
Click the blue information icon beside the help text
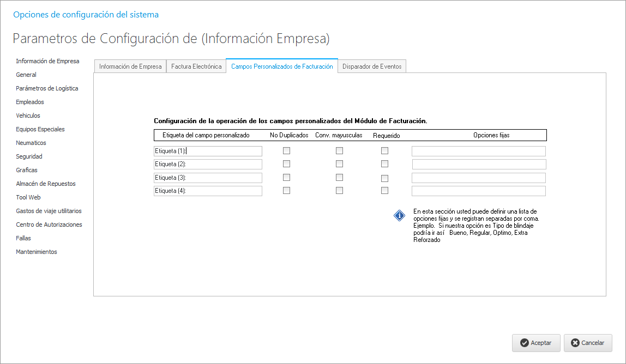399,216
